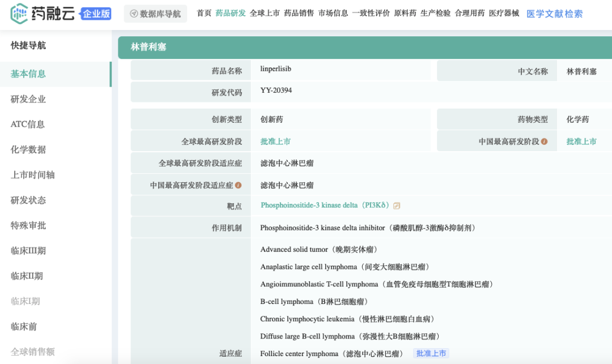Open Phosphoinositide-3 kinase delta target link
Viewport: 612px width, 364px height.
tap(325, 205)
